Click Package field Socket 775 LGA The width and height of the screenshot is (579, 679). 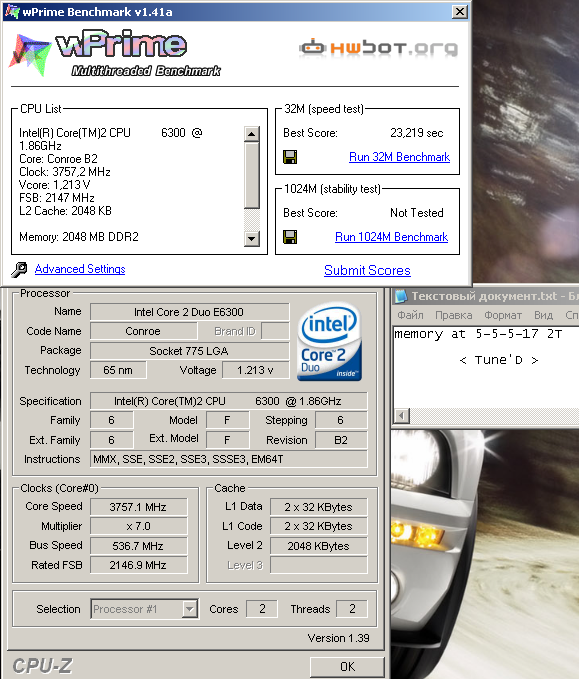click(x=189, y=351)
